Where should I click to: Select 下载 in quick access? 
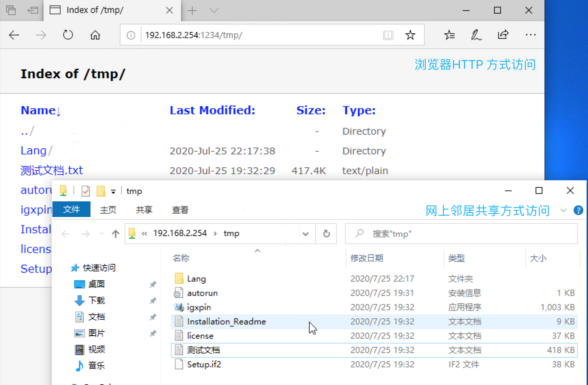[x=96, y=300]
